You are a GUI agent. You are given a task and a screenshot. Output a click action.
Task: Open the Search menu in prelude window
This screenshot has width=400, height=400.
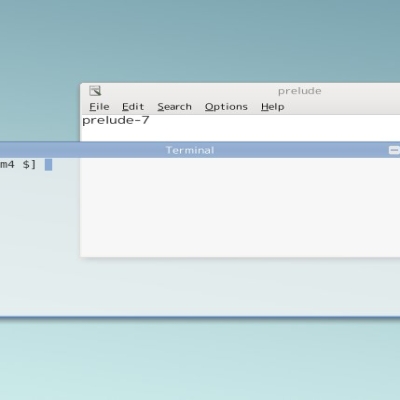174,107
